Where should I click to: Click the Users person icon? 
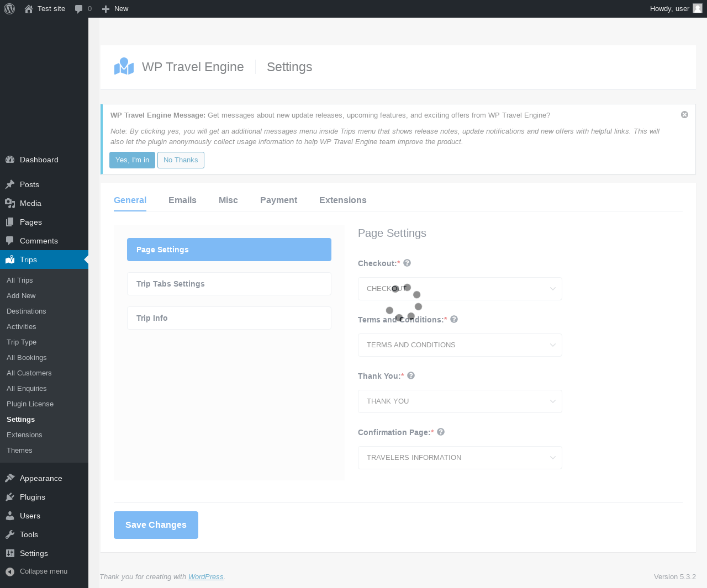point(10,516)
